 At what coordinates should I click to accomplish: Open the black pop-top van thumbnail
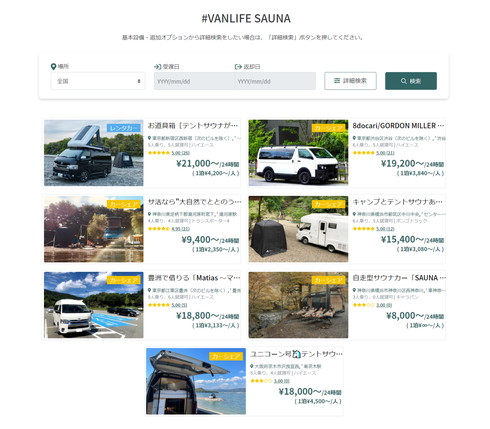point(94,153)
